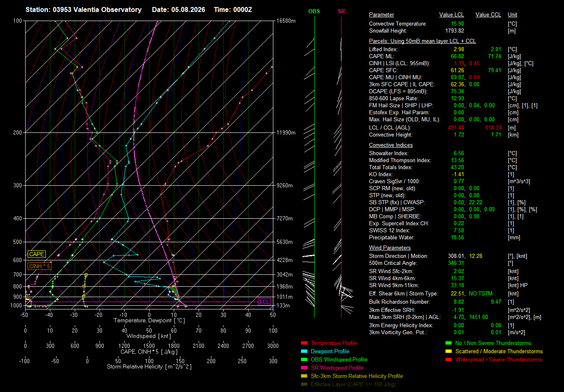Click the Showalter Index value '6.56'

point(459,153)
